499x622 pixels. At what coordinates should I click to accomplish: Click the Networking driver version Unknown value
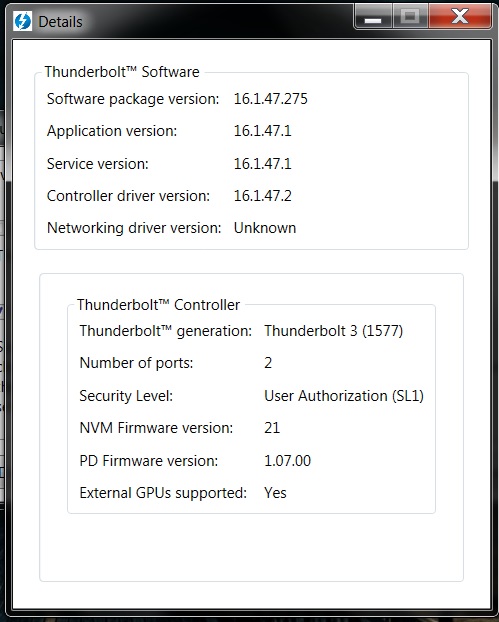[265, 228]
